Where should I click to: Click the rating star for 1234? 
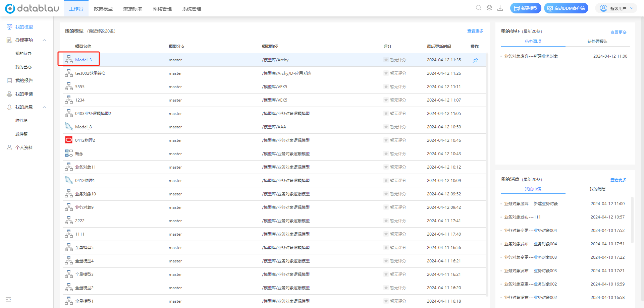386,100
